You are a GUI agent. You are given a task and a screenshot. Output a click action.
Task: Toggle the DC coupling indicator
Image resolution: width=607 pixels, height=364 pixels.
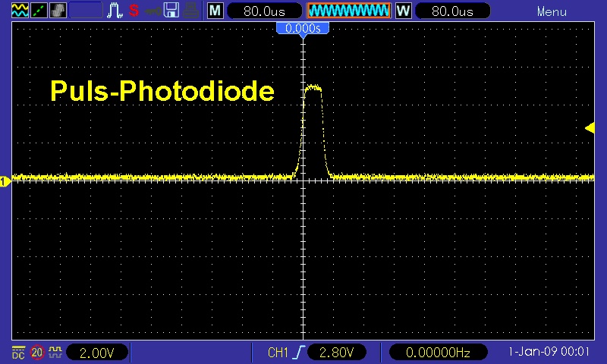coord(17,353)
